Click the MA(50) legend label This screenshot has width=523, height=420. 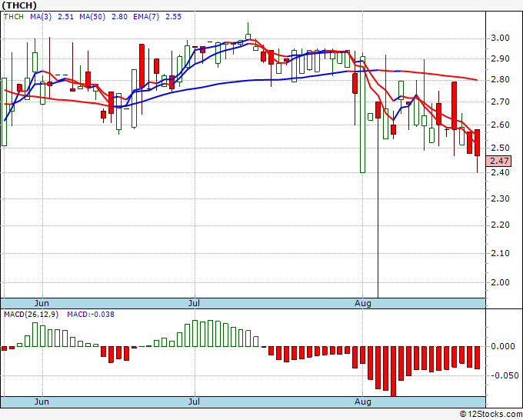(92, 17)
